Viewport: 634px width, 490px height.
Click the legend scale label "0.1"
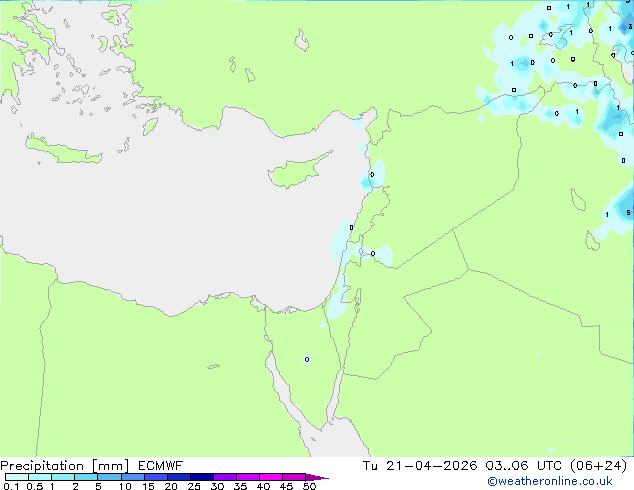(x=11, y=486)
